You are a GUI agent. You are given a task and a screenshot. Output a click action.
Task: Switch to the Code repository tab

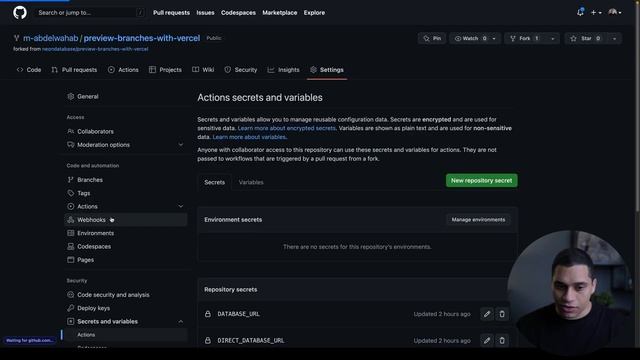coord(29,70)
